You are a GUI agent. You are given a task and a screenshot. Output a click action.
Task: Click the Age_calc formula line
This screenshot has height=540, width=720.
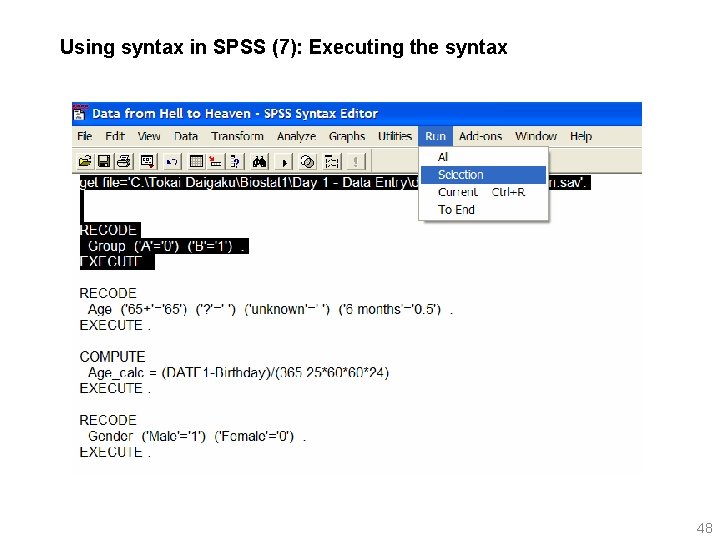click(x=238, y=372)
